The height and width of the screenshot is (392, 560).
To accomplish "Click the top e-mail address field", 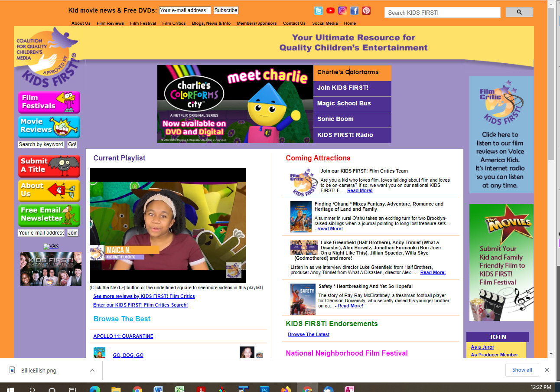I will [x=185, y=10].
